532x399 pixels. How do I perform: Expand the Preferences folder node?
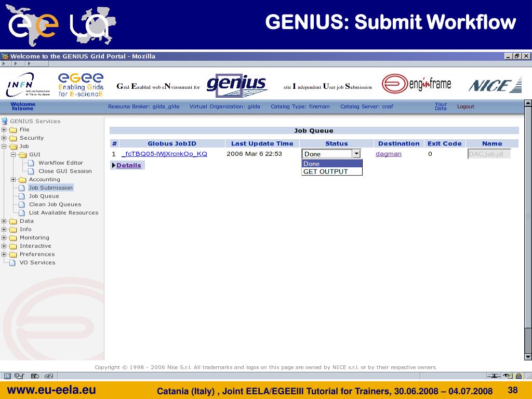pos(4,254)
